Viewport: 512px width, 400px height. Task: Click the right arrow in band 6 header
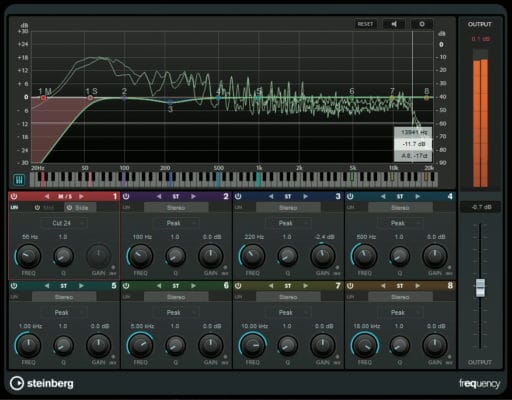[193, 286]
